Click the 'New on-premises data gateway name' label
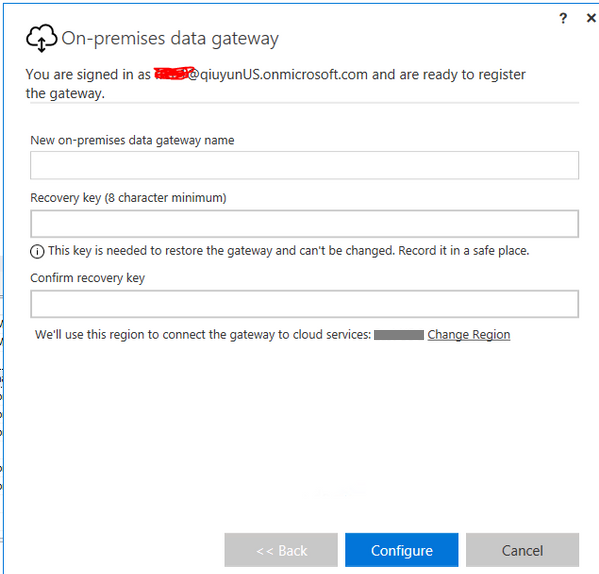Image resolution: width=599 pixels, height=574 pixels. tap(132, 140)
